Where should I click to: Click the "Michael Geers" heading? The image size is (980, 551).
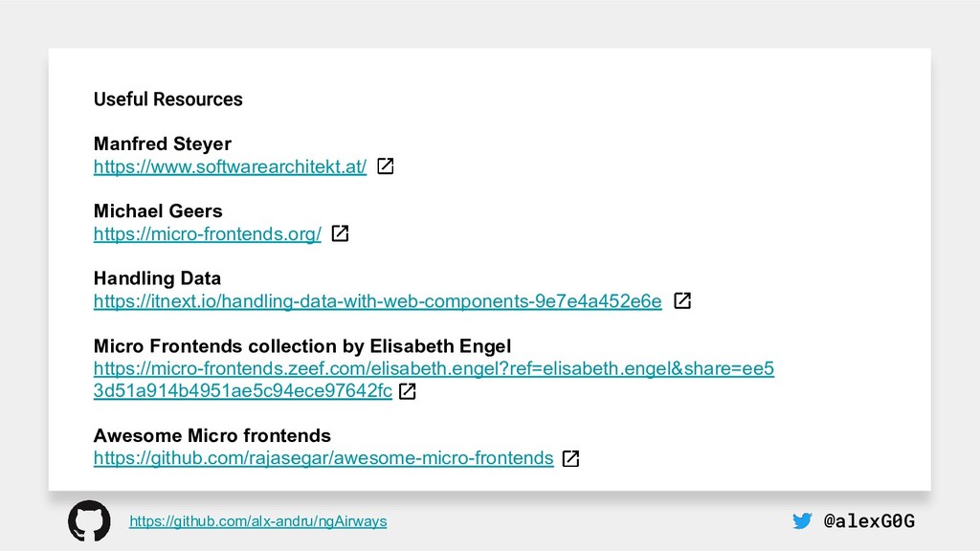[158, 211]
